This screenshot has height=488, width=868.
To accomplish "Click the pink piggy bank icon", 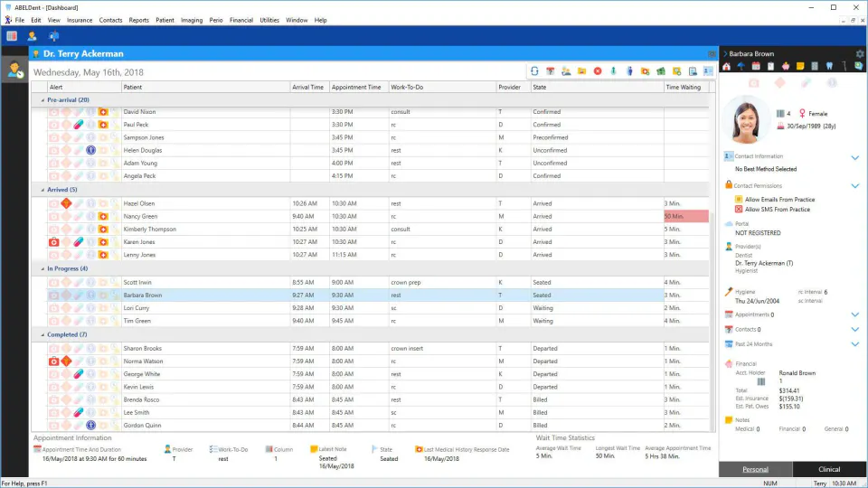I will click(x=786, y=66).
